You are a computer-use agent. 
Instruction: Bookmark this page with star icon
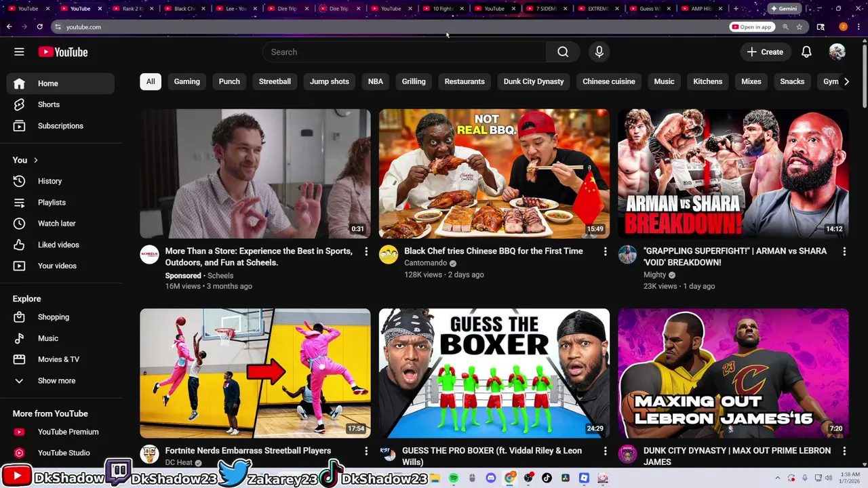tap(800, 27)
